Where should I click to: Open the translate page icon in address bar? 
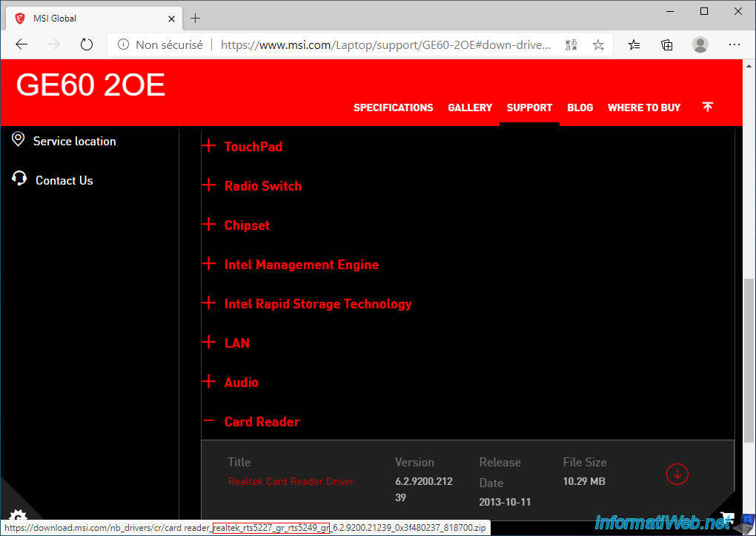point(571,45)
